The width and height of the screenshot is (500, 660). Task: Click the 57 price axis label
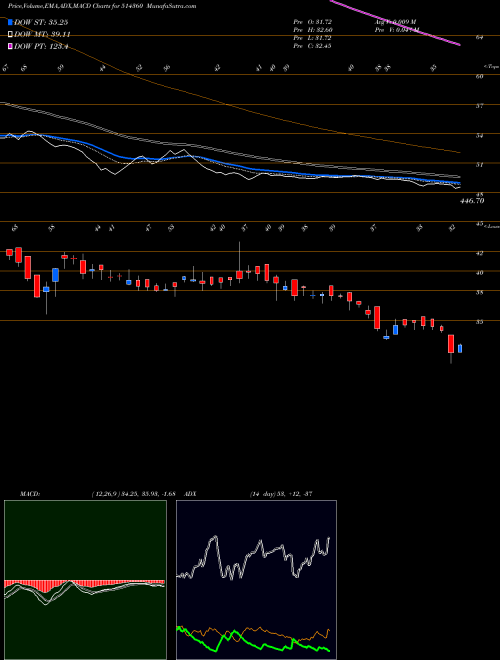[x=479, y=106]
